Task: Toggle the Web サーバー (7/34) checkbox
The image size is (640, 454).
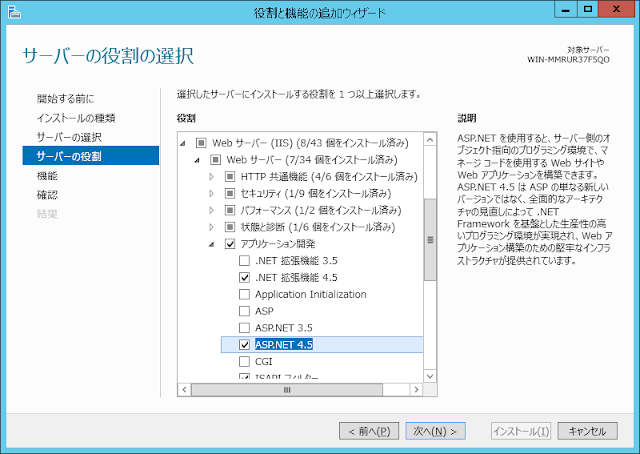Action: point(215,160)
